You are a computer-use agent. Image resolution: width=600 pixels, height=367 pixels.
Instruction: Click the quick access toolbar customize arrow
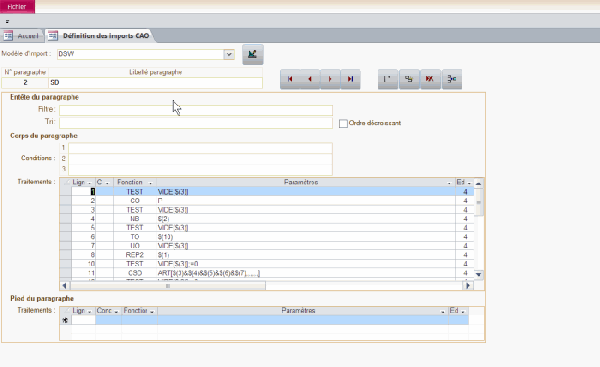7,21
